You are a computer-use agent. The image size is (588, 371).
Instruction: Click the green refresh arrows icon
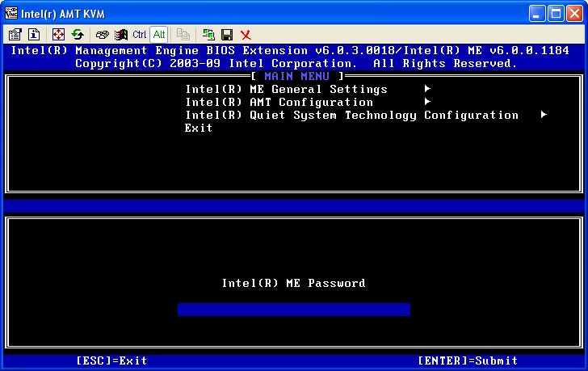(78, 34)
